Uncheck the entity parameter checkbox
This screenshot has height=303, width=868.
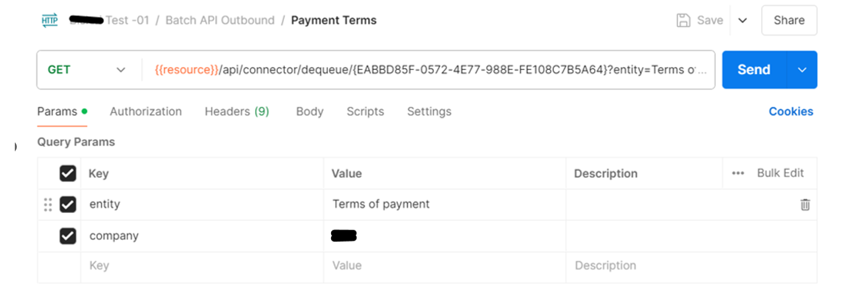[68, 204]
